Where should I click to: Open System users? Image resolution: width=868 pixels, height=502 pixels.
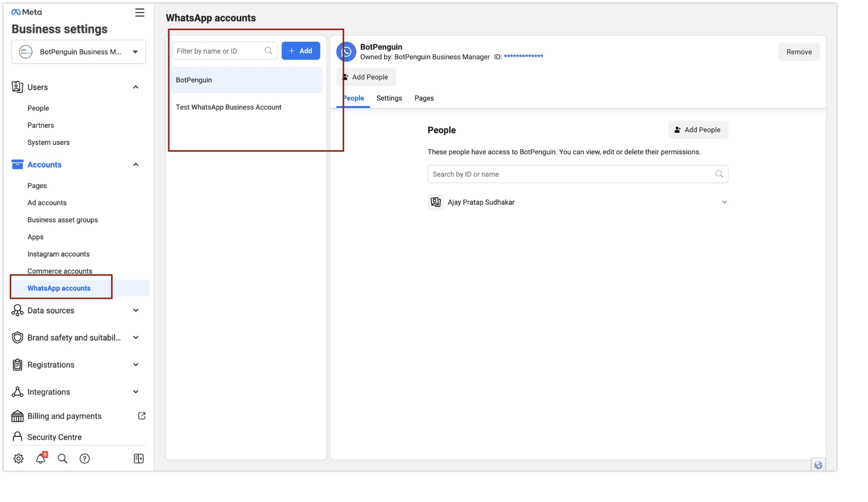tap(48, 143)
